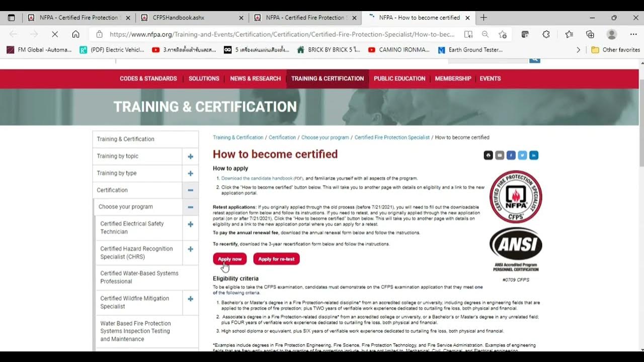Click the email share icon
The image size is (644, 362).
tap(500, 155)
